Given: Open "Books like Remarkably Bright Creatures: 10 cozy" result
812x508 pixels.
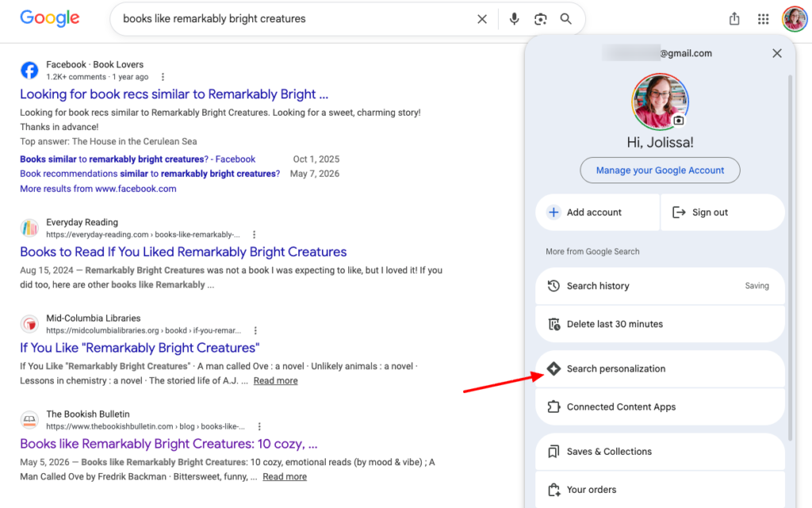Looking at the screenshot, I should click(169, 444).
